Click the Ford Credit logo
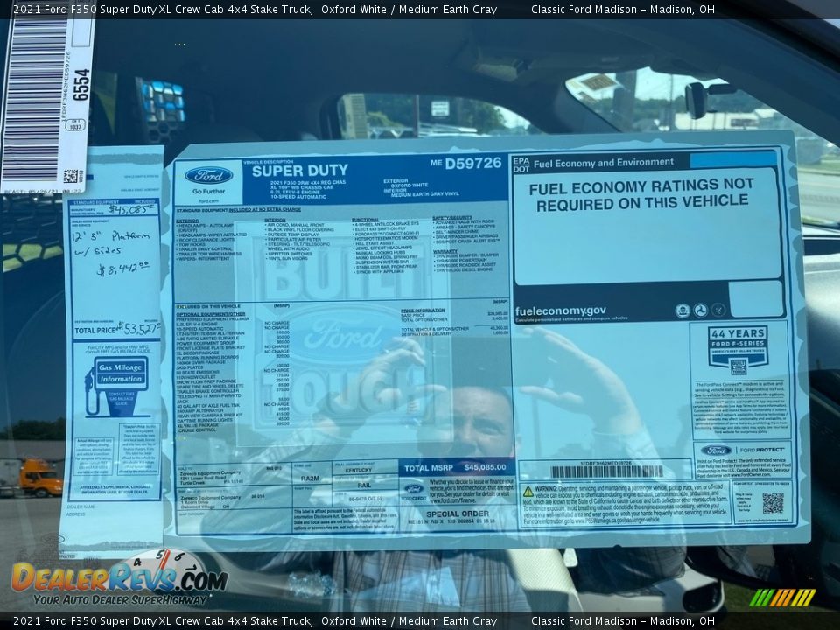 (414, 493)
